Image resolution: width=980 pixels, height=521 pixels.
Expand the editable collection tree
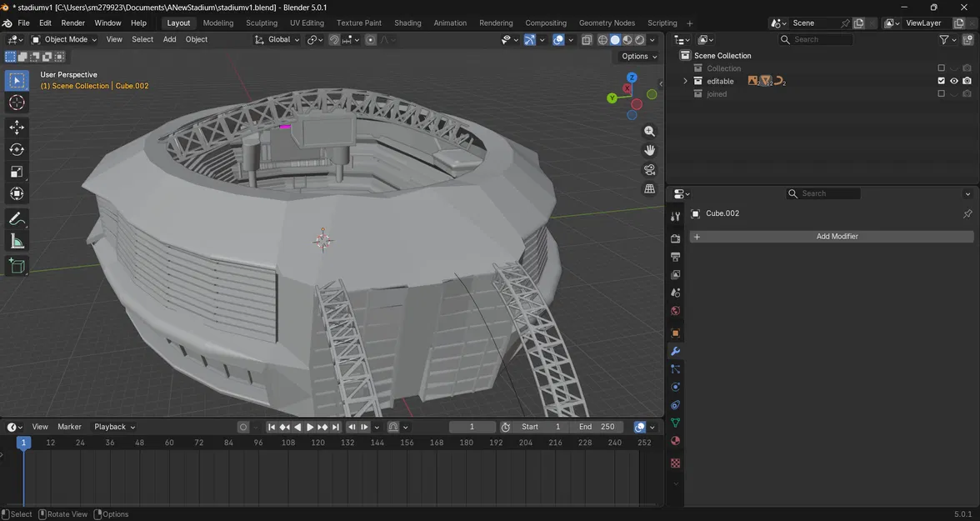tap(685, 81)
